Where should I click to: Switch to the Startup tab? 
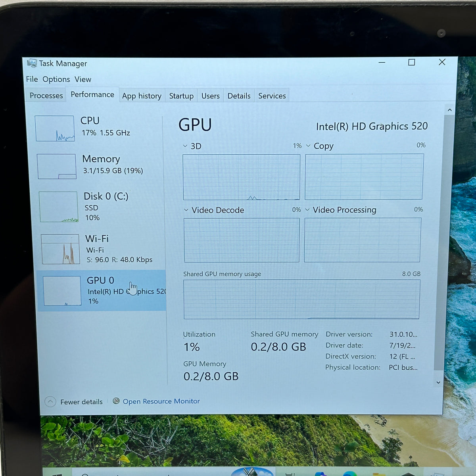(181, 96)
